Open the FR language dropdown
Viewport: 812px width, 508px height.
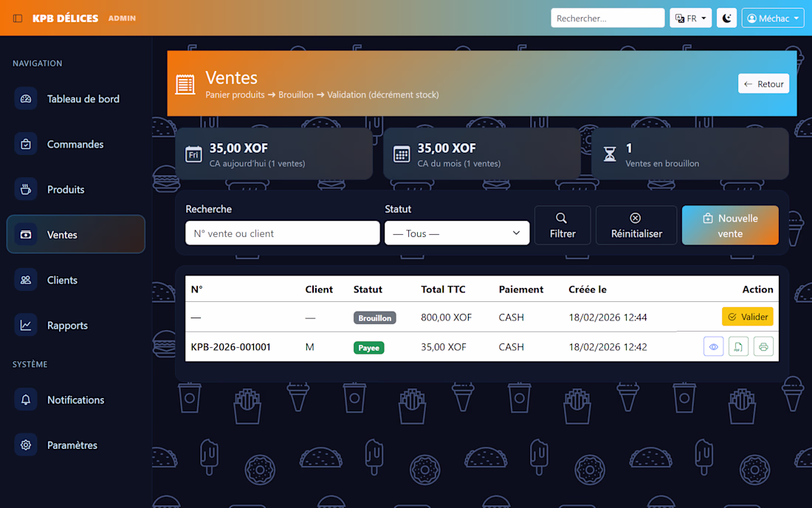pyautogui.click(x=690, y=18)
